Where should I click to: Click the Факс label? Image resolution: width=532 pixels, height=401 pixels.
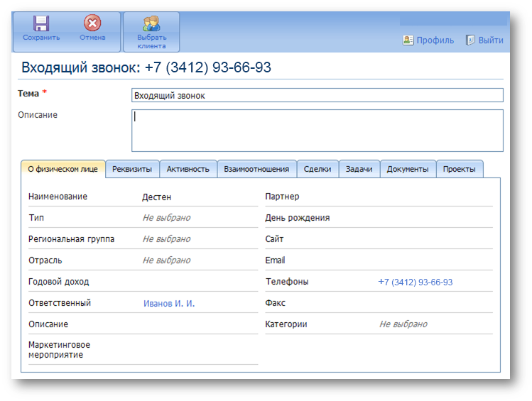point(275,303)
